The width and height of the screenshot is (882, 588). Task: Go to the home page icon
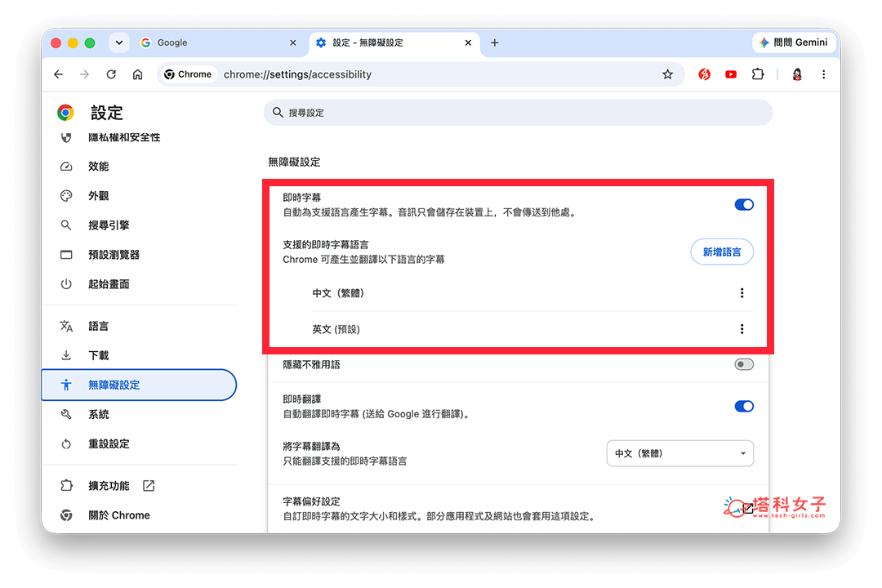(x=138, y=74)
